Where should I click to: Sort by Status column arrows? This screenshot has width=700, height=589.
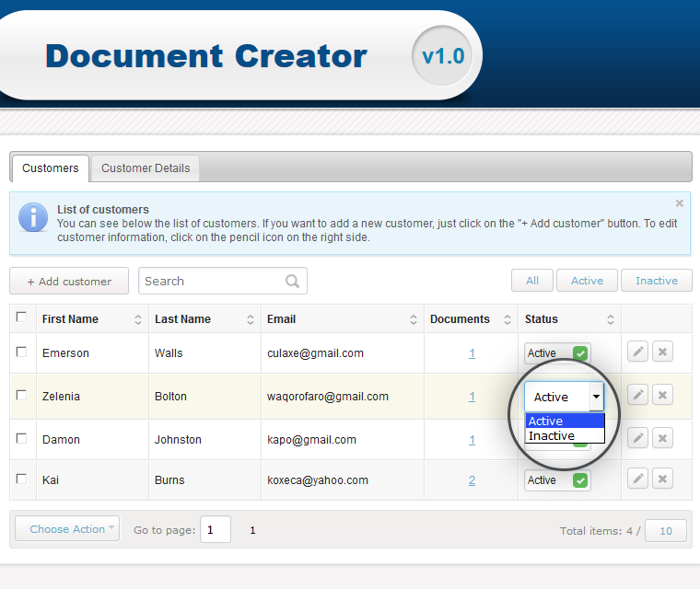tap(611, 319)
